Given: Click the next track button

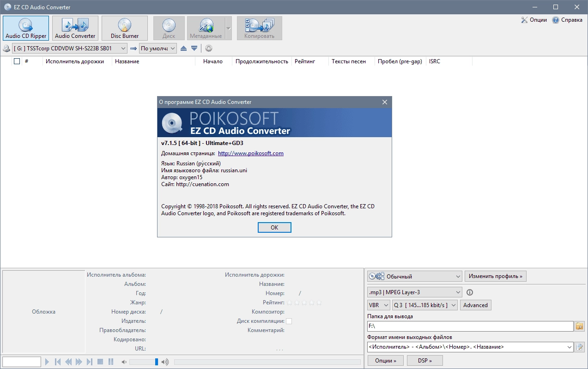Looking at the screenshot, I should pos(90,362).
